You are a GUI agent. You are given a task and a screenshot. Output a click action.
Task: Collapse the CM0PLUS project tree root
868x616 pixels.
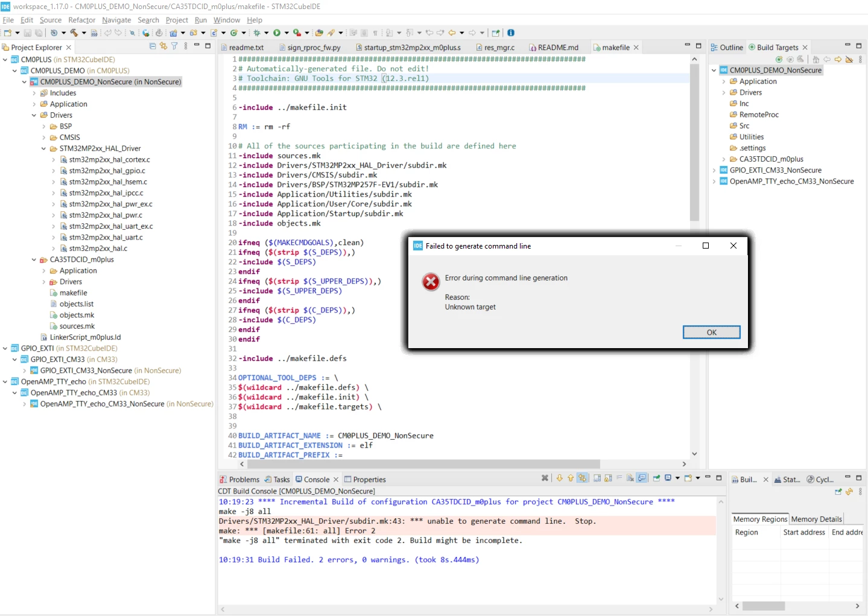coord(5,60)
